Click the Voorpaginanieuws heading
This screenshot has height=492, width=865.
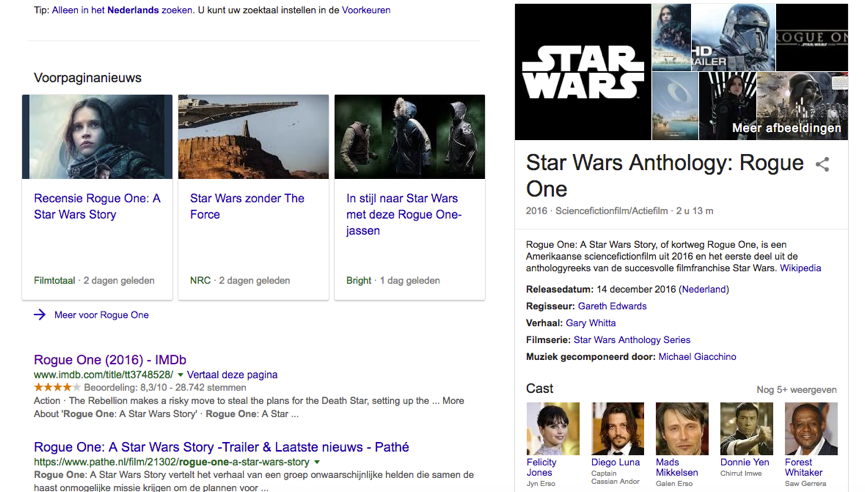pyautogui.click(x=88, y=78)
